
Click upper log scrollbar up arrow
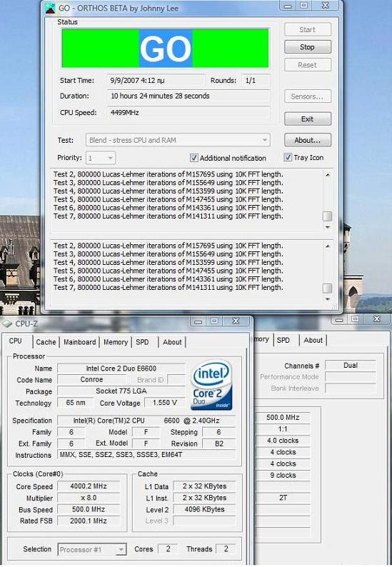pos(328,175)
